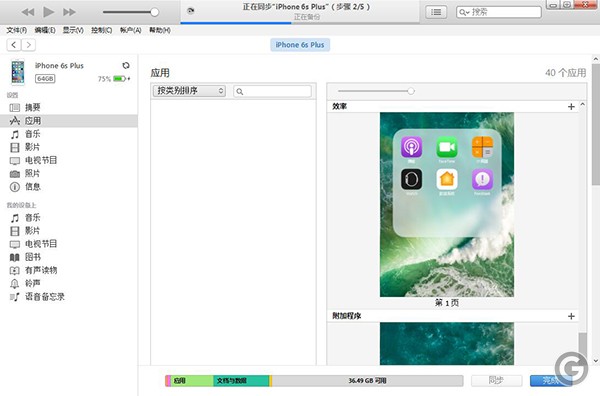Click the sync refresh icon beside the device name
The image size is (600, 396).
(x=126, y=65)
